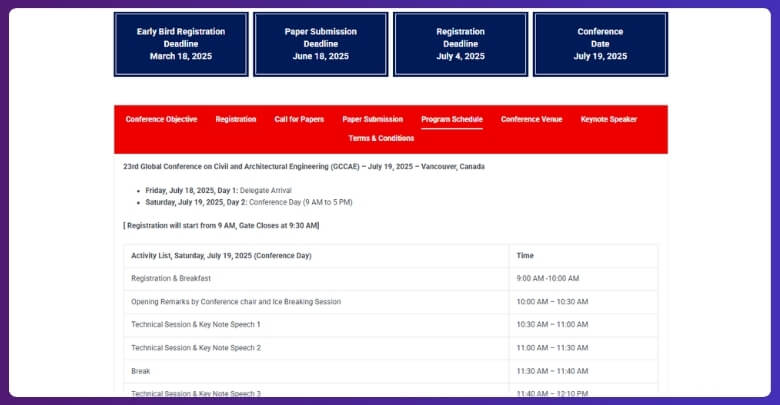Open the Terms & Conditions tab
Image resolution: width=780 pixels, height=405 pixels.
(x=381, y=138)
